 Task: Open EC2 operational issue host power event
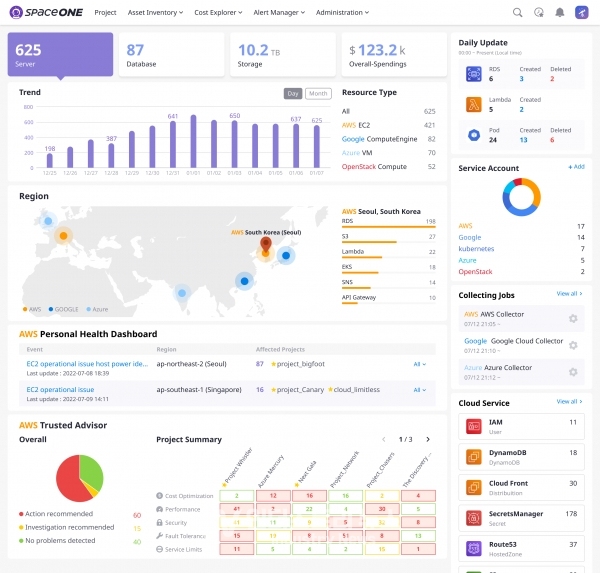(x=87, y=364)
